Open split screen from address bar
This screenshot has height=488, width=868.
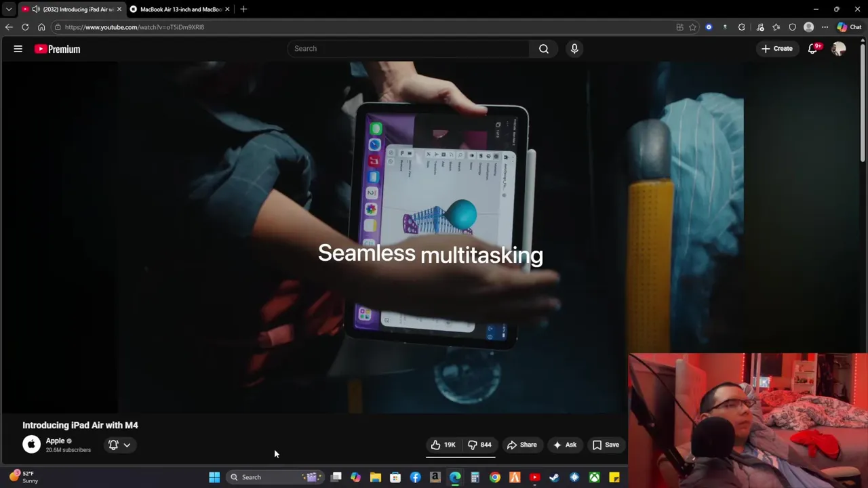tap(679, 27)
